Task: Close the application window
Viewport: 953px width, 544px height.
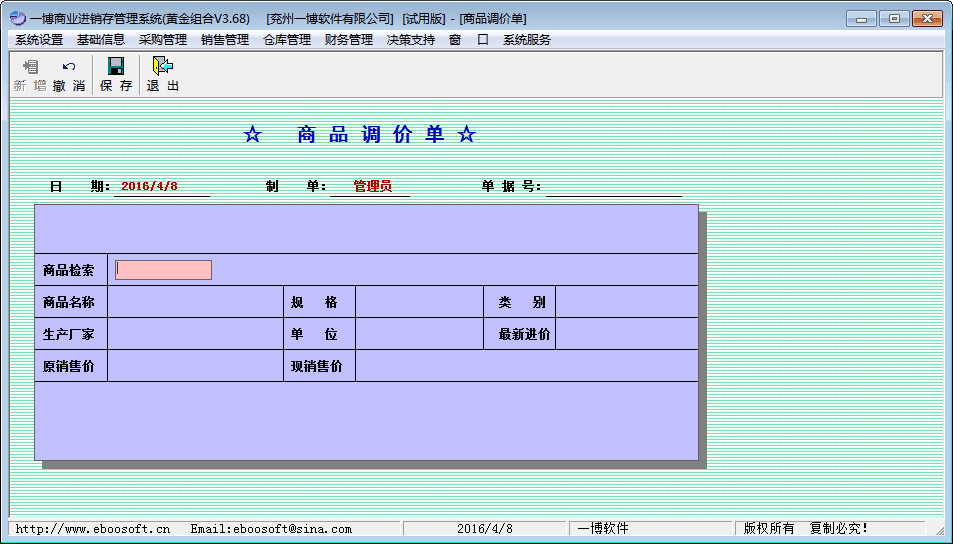Action: pos(926,18)
